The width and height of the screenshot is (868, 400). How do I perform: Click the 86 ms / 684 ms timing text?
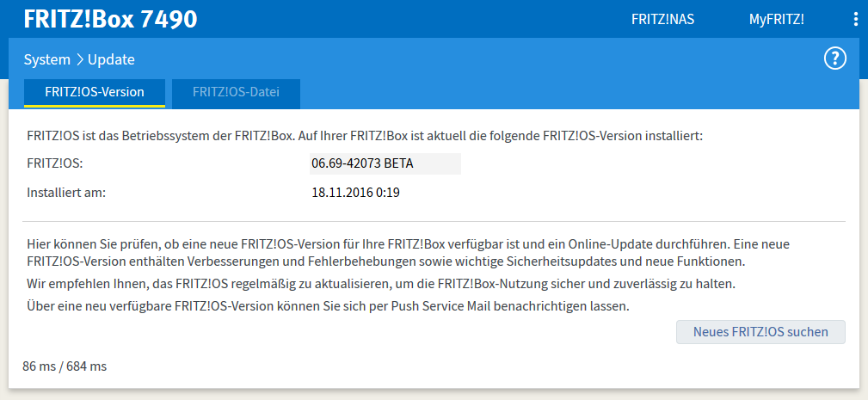point(65,366)
